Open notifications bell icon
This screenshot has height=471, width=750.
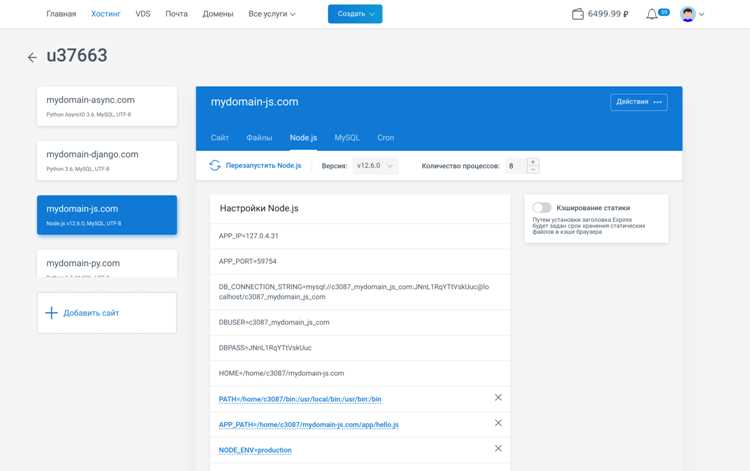point(651,14)
